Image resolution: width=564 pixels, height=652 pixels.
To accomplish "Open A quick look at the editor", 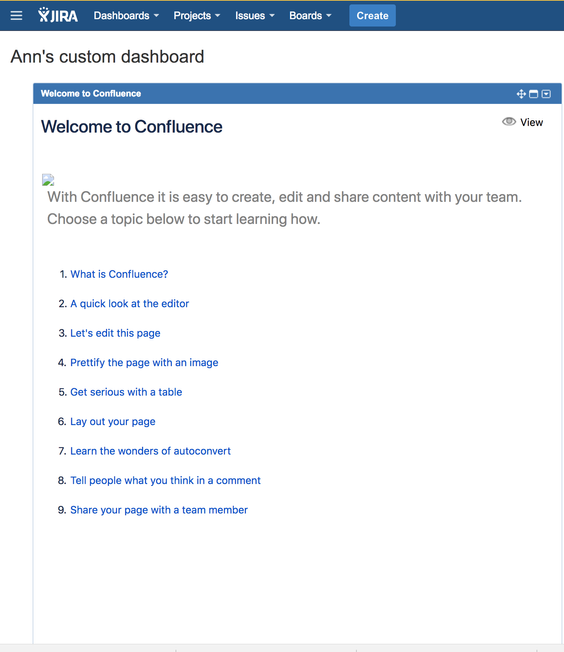I will (129, 304).
